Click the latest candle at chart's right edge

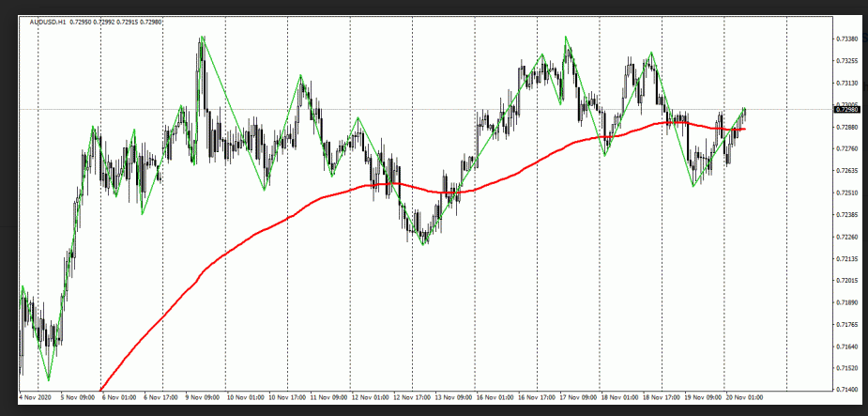744,113
